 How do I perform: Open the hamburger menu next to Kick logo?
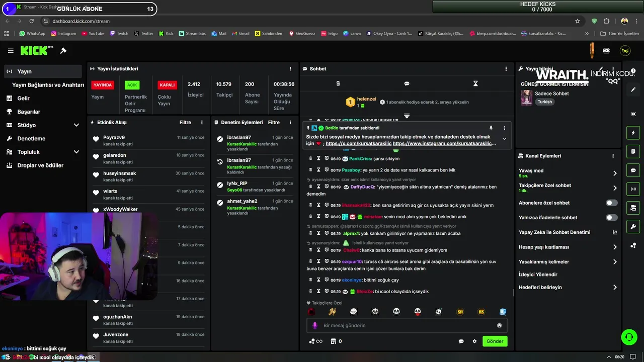pyautogui.click(x=11, y=51)
